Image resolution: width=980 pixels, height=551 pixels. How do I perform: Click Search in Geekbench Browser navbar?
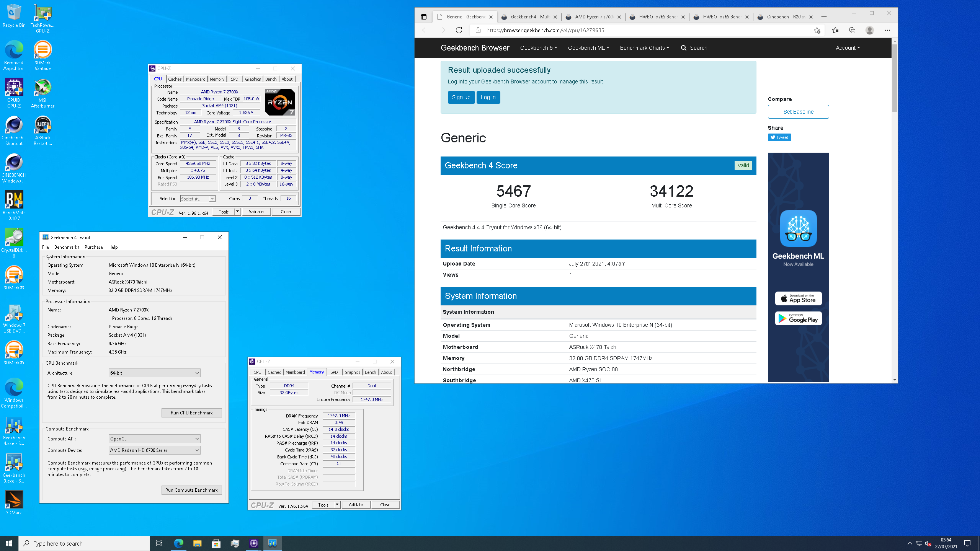pos(694,48)
